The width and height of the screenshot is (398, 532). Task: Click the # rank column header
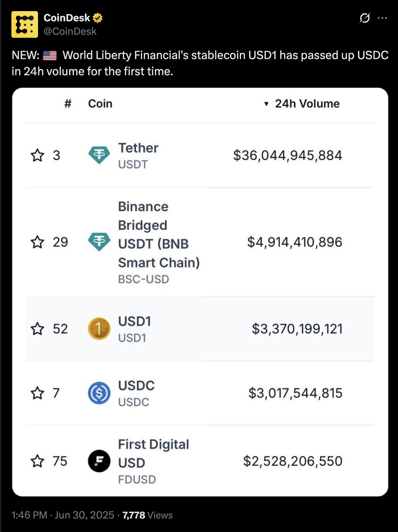click(68, 103)
